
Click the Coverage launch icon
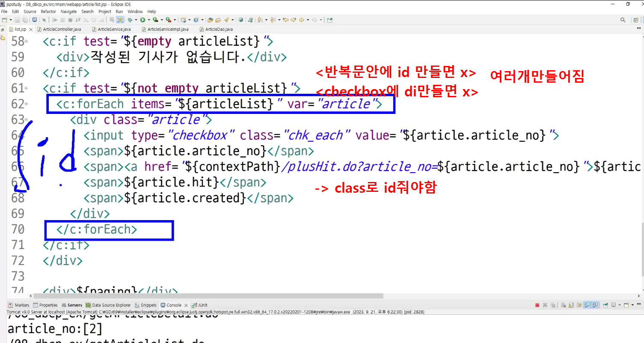(155, 20)
